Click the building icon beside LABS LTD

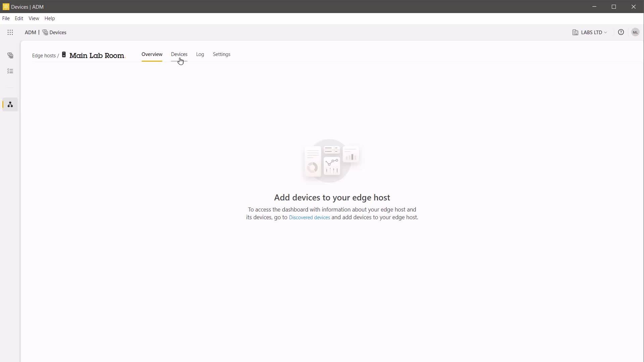[575, 33]
